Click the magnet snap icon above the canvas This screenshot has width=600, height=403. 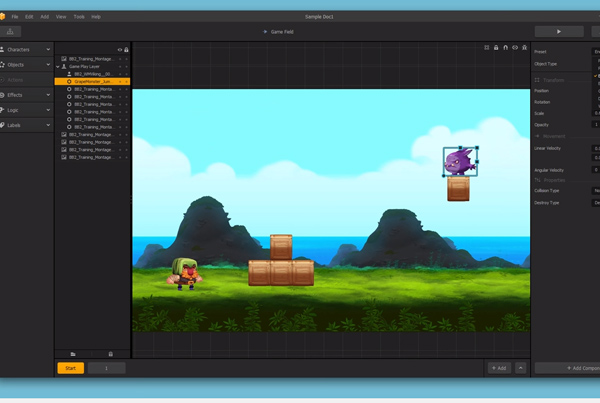506,47
